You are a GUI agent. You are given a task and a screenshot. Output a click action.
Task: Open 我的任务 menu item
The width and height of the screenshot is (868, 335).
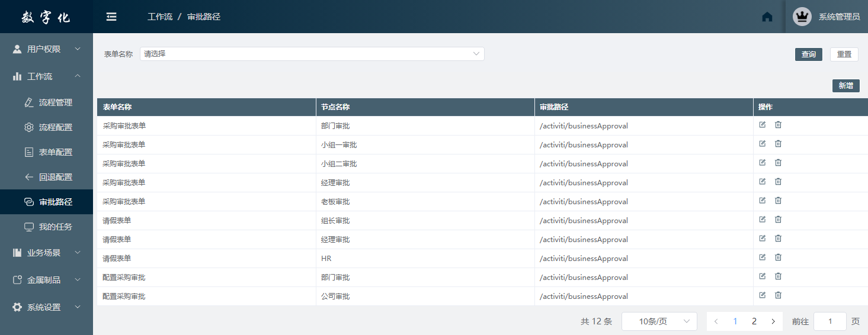55,227
